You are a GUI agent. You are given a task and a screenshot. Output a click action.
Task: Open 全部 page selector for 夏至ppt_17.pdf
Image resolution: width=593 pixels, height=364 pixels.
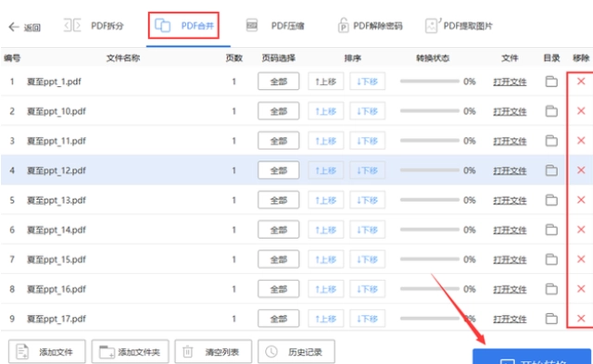pos(278,319)
